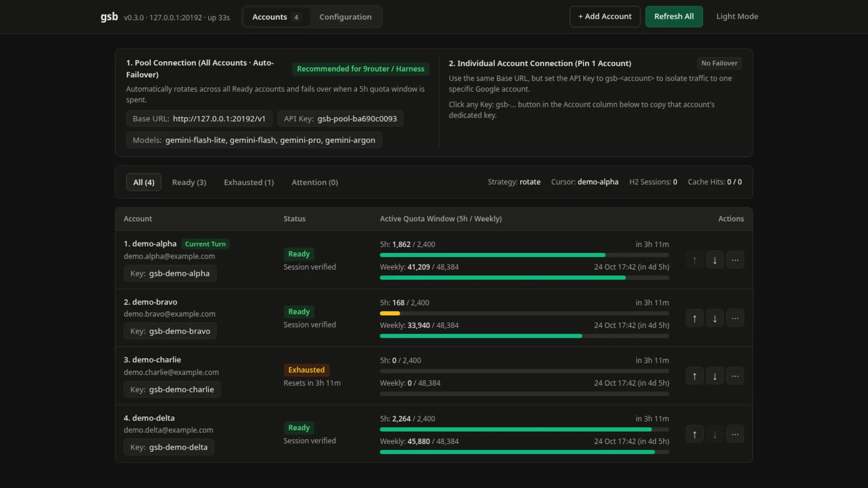Copy the gsb-demo-bravo key
Image resolution: width=868 pixels, height=488 pixels.
pos(170,331)
